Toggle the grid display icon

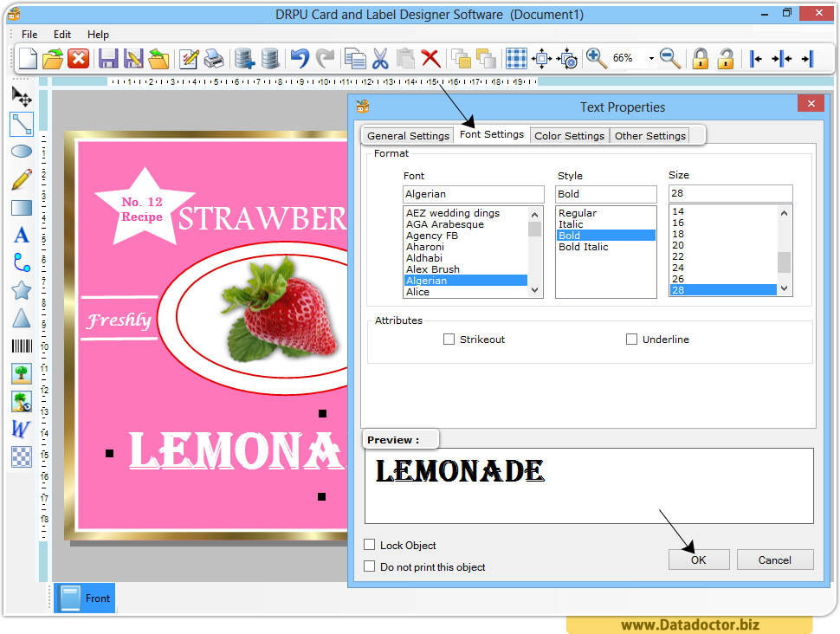pos(516,58)
